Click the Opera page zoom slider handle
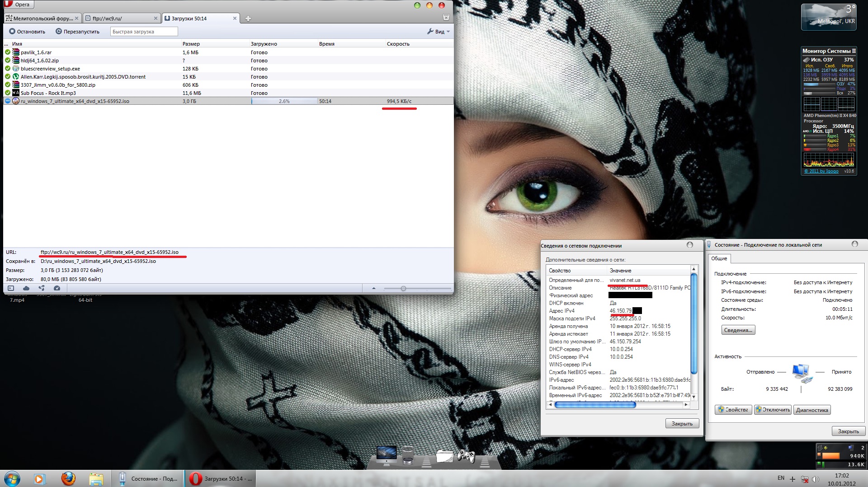868x487 pixels. [x=403, y=288]
